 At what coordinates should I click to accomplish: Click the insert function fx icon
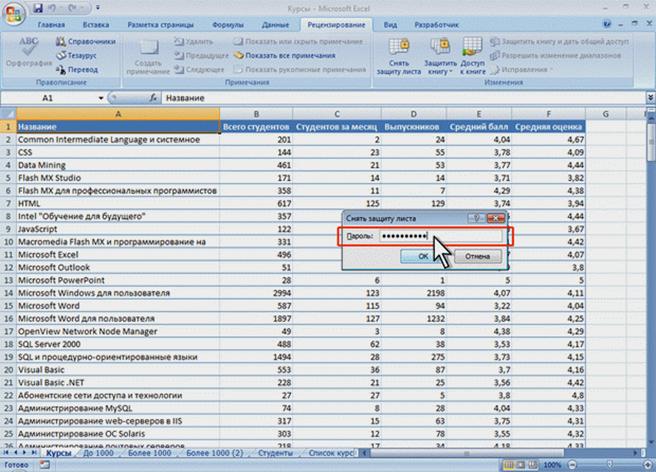(153, 98)
